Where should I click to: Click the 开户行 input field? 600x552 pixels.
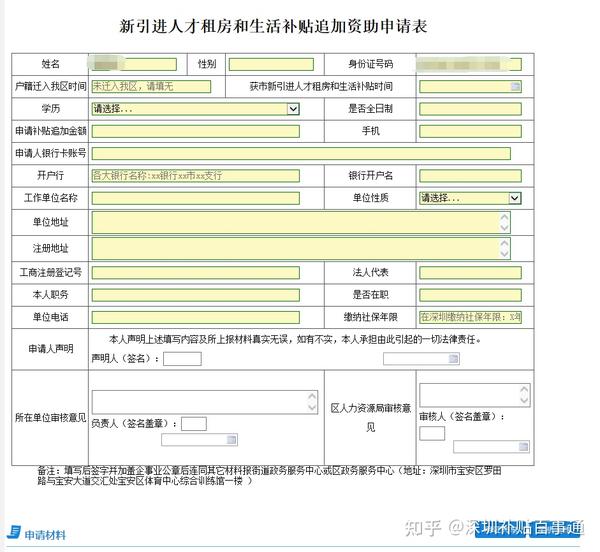tap(196, 176)
